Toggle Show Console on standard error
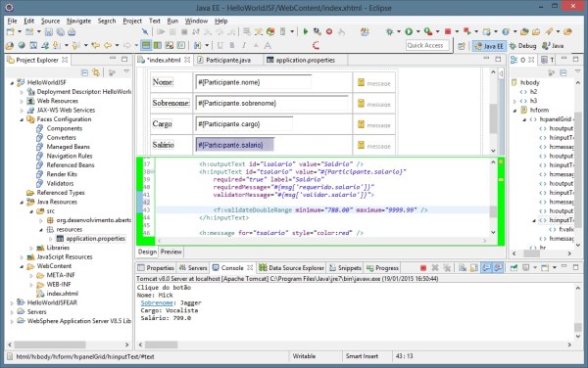 (x=499, y=267)
